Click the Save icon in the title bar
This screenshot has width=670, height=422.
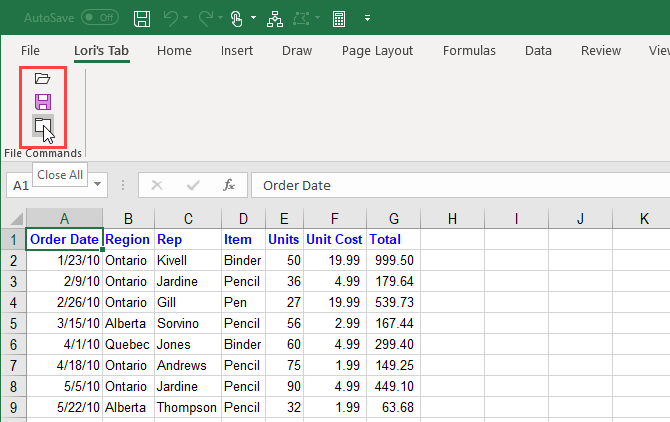click(142, 18)
